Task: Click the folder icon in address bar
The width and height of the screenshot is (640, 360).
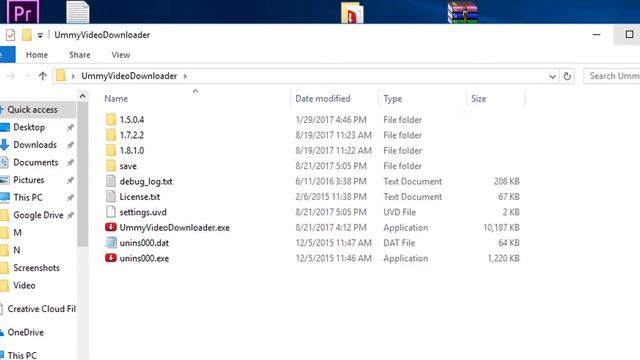Action: click(x=61, y=76)
